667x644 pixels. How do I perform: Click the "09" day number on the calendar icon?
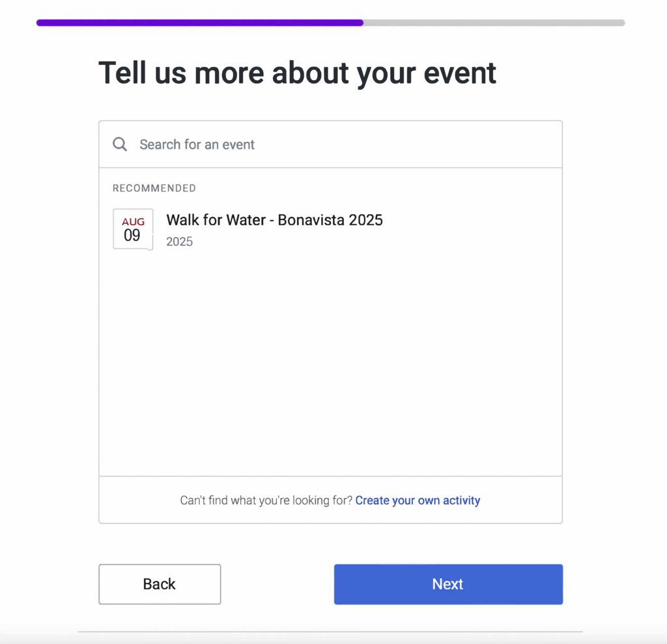pyautogui.click(x=132, y=236)
